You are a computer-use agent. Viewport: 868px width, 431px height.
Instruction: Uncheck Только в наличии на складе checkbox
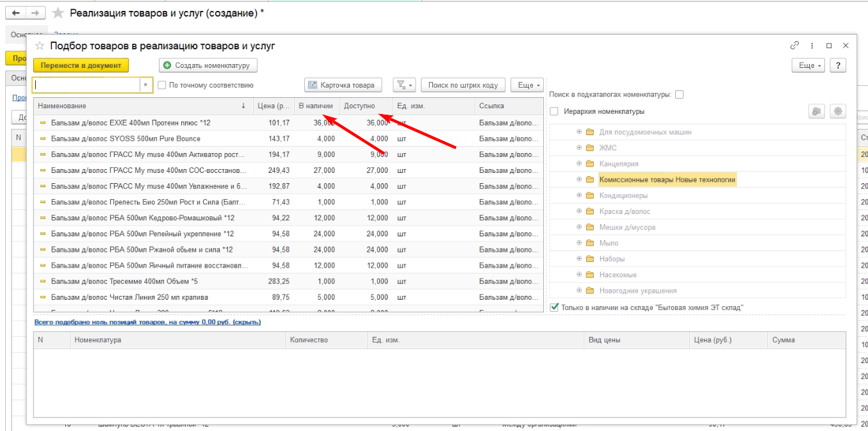pos(555,307)
